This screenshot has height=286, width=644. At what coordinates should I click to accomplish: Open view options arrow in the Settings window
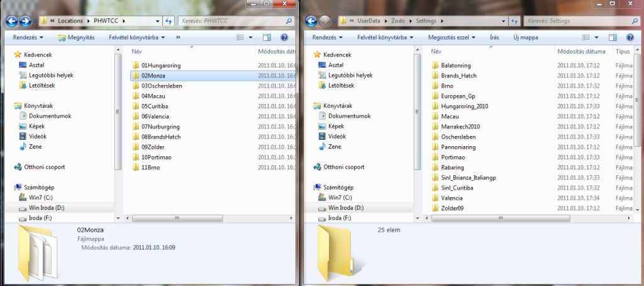pos(596,37)
